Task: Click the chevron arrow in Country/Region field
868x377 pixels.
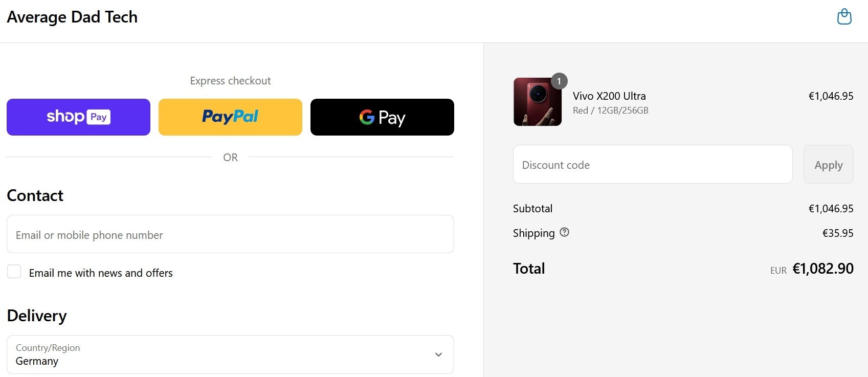Action: 438,354
